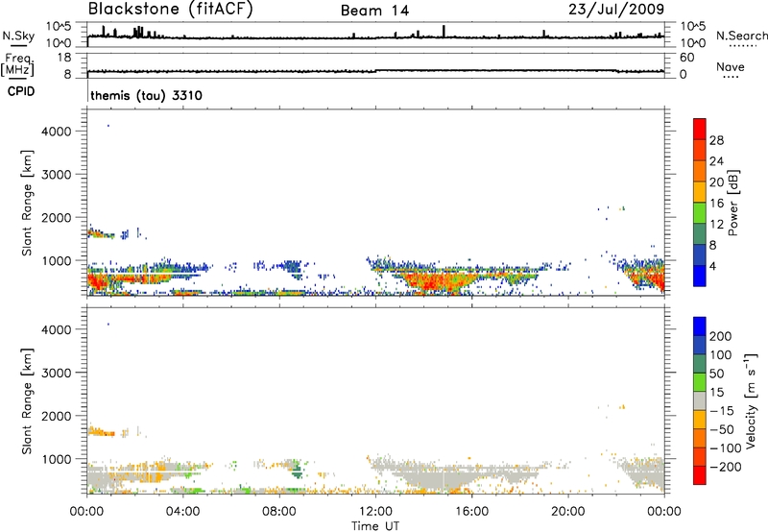Image resolution: width=768 pixels, height=532 pixels.
Task: Click the '18' tick of the frequency axis
Action: coord(64,58)
